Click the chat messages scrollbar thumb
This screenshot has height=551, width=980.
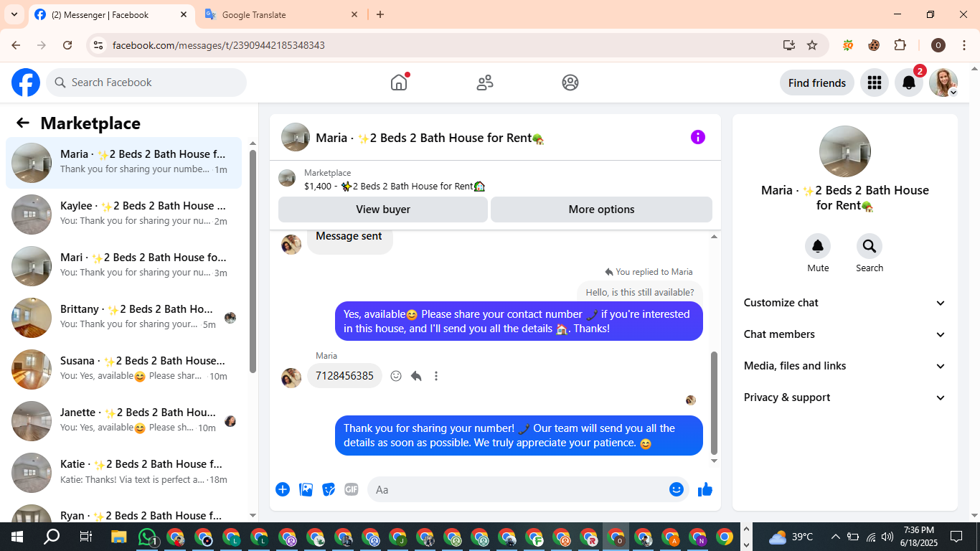coord(714,402)
